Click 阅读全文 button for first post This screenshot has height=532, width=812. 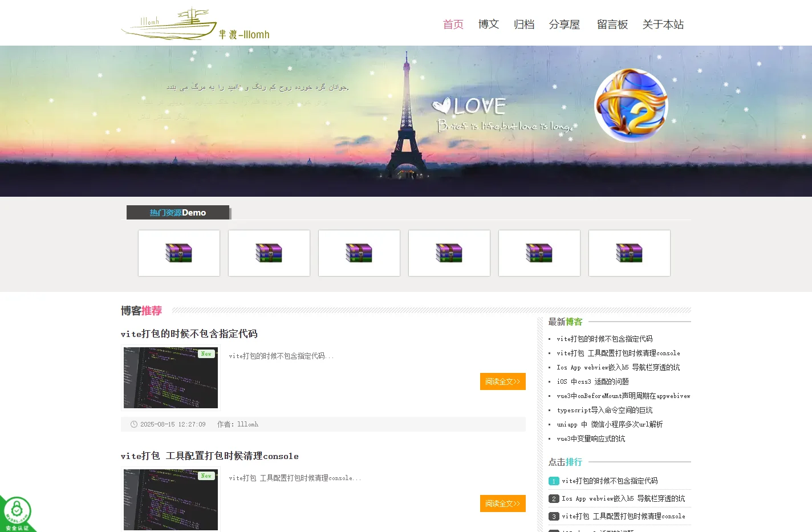pos(503,381)
